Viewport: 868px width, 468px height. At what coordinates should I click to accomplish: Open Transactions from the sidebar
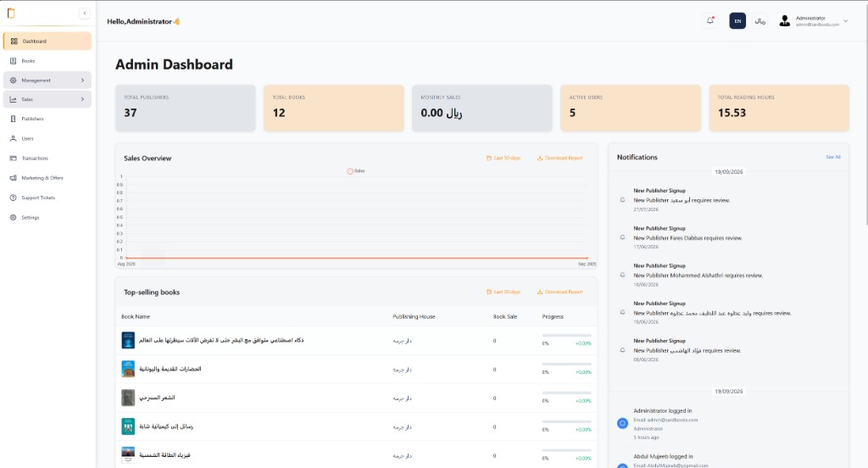coord(47,159)
